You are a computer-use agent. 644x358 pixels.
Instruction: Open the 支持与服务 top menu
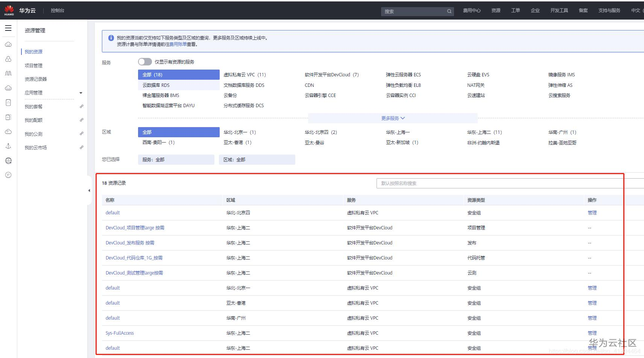point(609,11)
